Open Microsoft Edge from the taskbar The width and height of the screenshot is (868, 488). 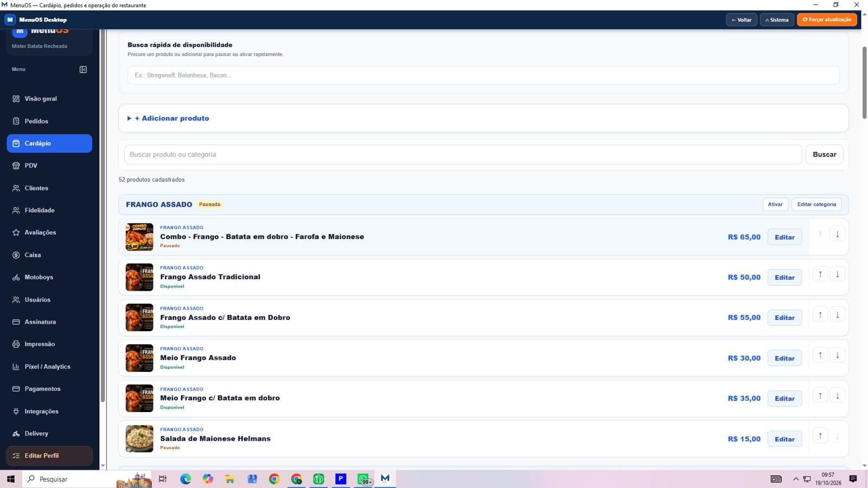(186, 479)
